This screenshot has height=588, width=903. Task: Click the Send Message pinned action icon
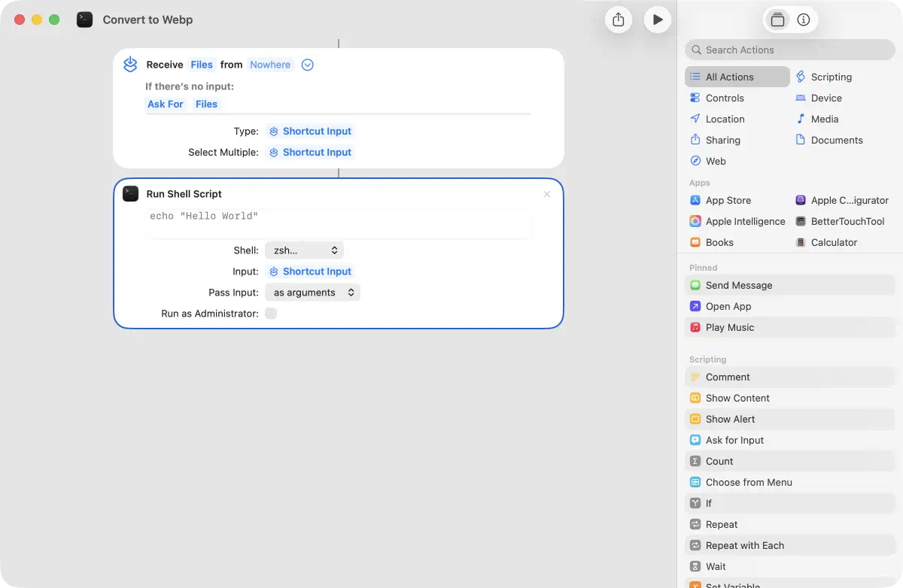695,285
